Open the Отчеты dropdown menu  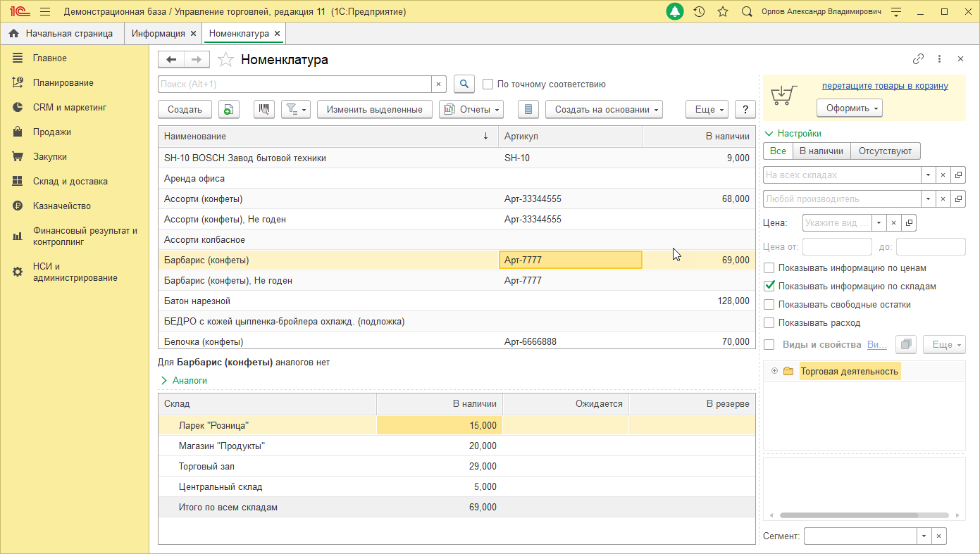pyautogui.click(x=471, y=109)
